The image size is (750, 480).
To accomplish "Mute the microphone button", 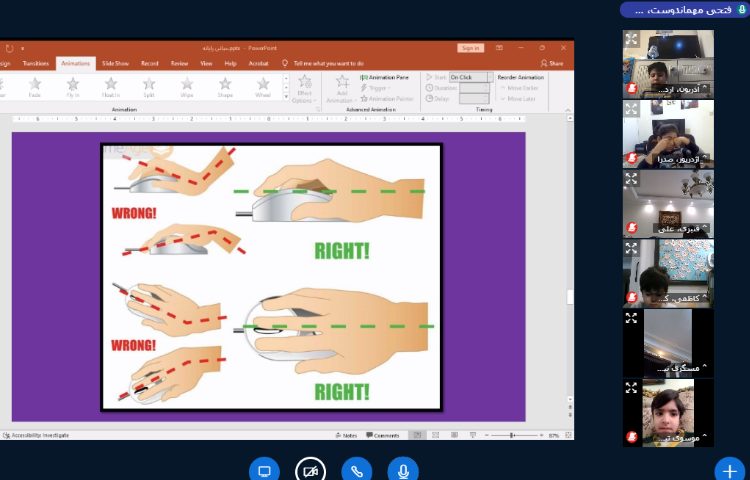I will [x=403, y=470].
